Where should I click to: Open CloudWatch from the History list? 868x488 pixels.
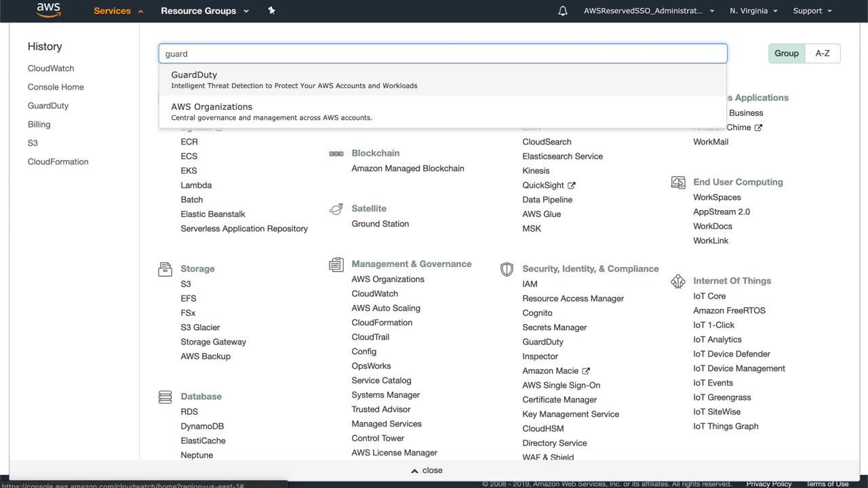pyautogui.click(x=51, y=68)
